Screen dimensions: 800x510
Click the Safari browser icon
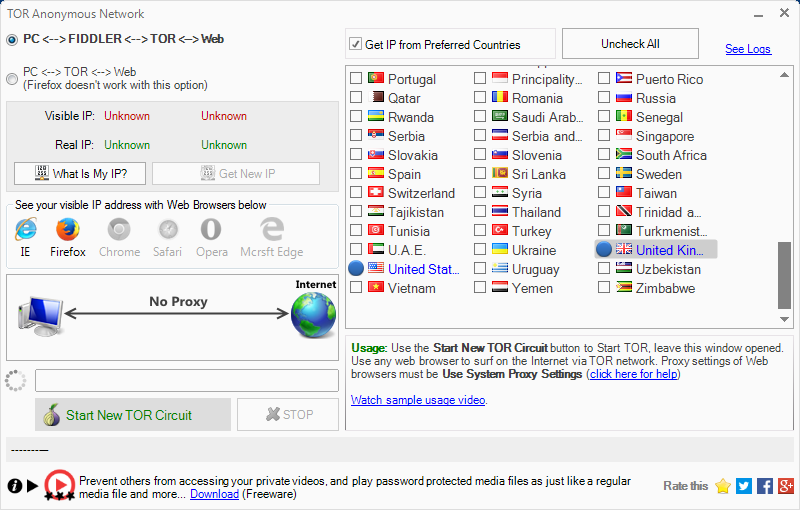coord(168,230)
